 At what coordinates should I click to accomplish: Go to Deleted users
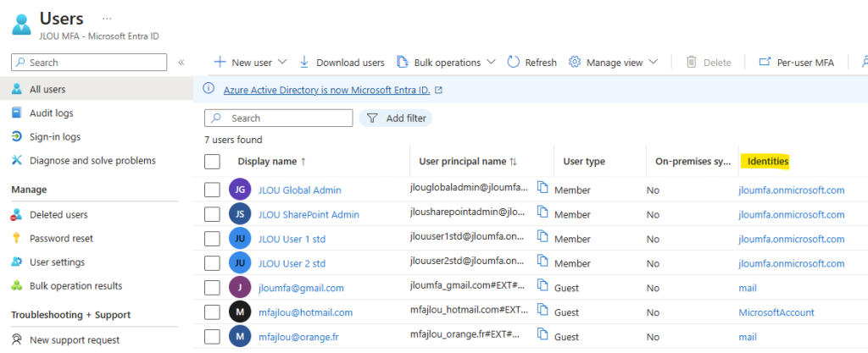58,215
